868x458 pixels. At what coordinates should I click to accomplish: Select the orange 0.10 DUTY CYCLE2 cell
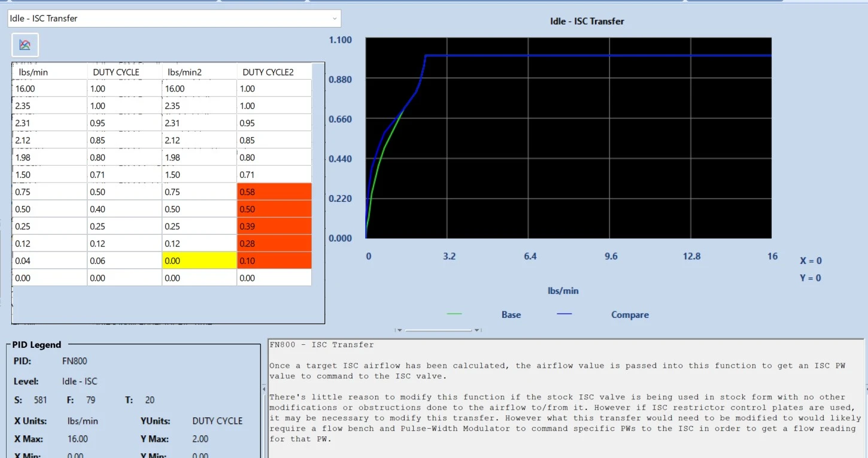(x=274, y=260)
